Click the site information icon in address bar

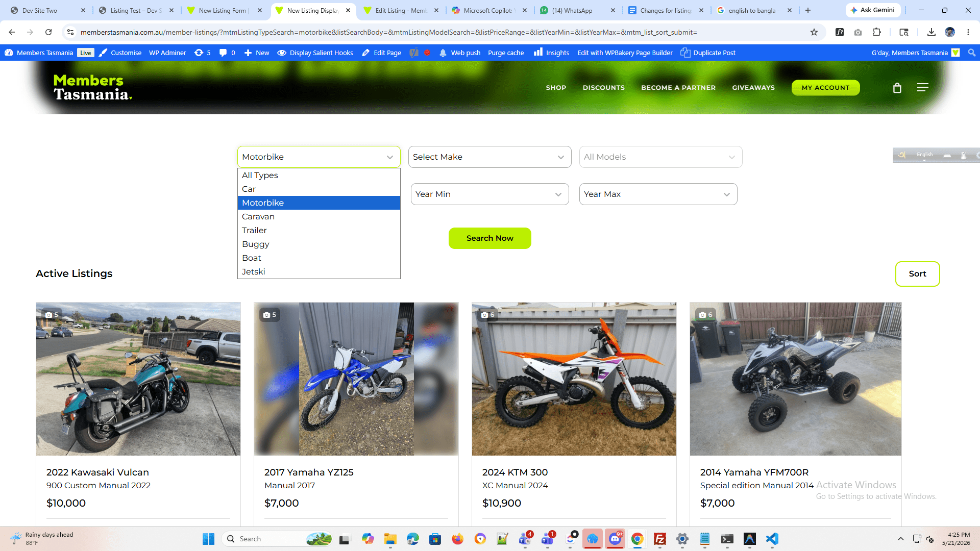(70, 32)
